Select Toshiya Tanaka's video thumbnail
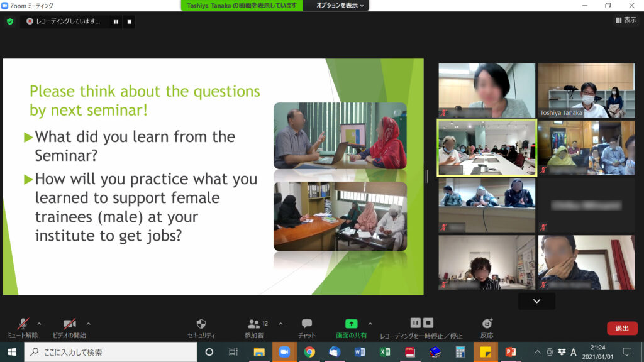644x362 pixels. click(x=586, y=90)
